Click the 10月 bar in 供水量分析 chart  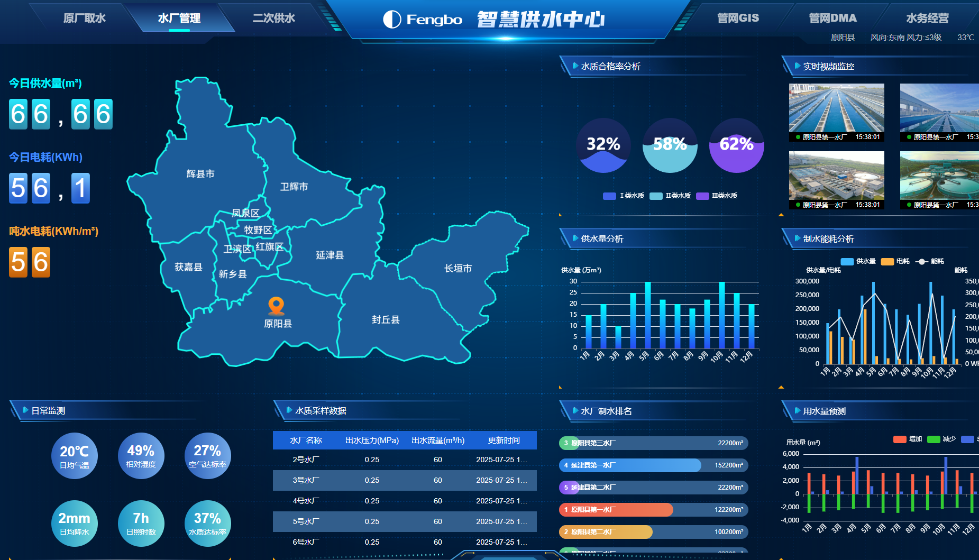(x=721, y=315)
